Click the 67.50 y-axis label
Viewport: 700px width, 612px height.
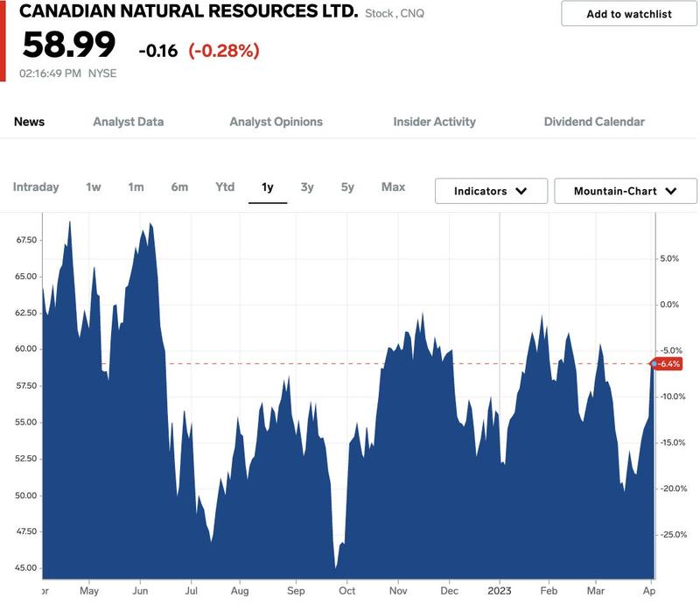[x=26, y=240]
